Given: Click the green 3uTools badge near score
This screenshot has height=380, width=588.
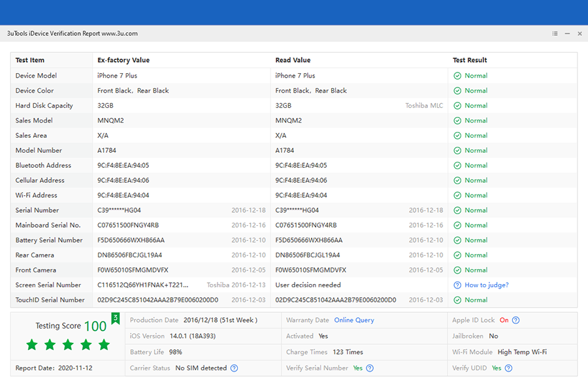Looking at the screenshot, I should (x=116, y=319).
